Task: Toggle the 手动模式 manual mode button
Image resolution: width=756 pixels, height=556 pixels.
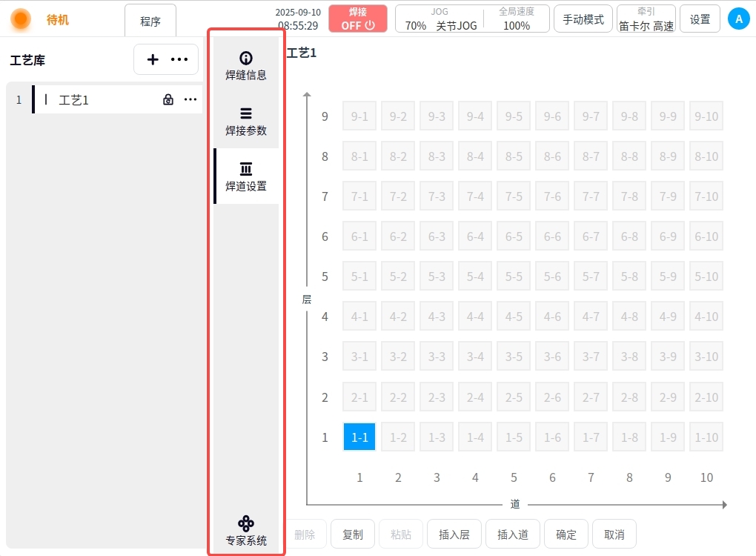Action: click(x=583, y=19)
